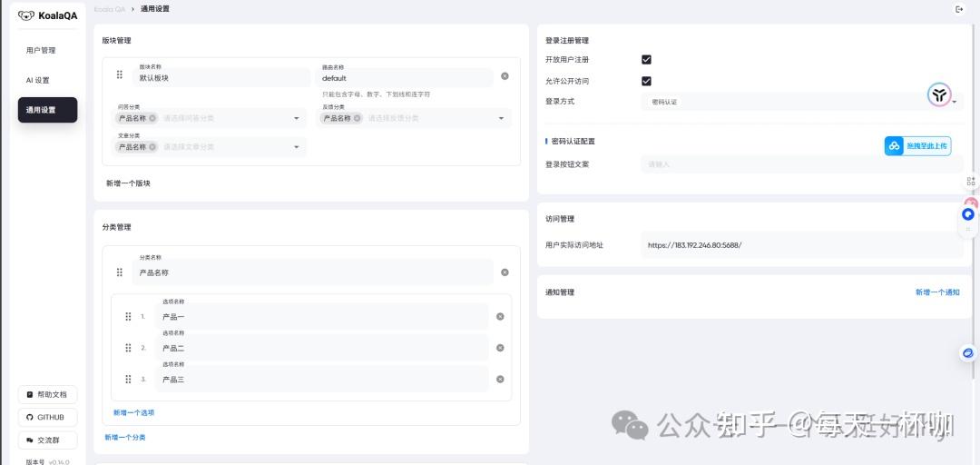Viewport: 980px width, 465px height.
Task: Click 新增一个分类 link
Action: click(125, 438)
